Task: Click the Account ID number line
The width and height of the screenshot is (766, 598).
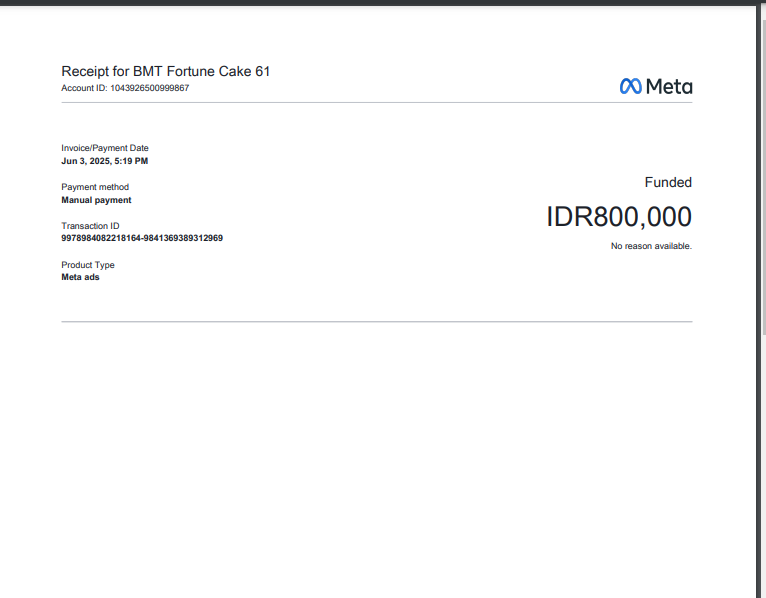Action: 125,88
